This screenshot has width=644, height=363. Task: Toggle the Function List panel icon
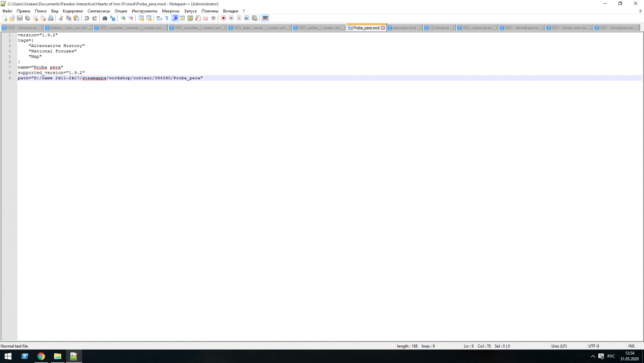click(x=198, y=18)
